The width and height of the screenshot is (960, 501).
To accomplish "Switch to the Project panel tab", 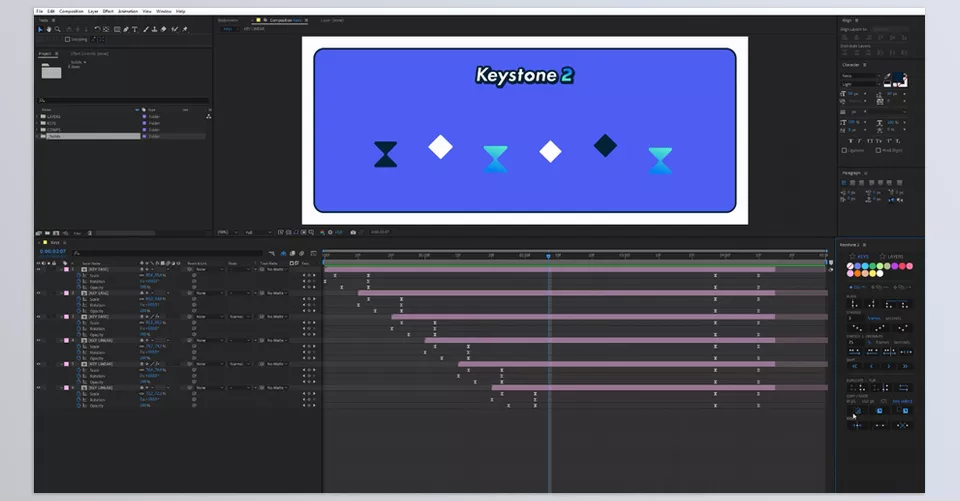I will (x=45, y=53).
